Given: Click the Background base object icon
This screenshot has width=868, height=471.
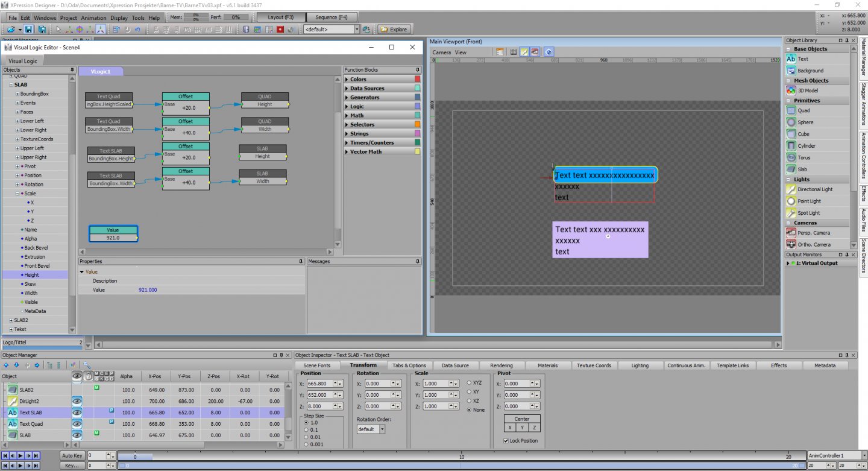Looking at the screenshot, I should pos(791,71).
